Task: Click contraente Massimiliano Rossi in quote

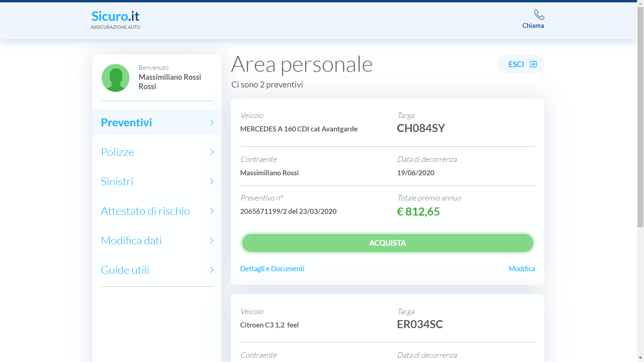Action: [269, 173]
